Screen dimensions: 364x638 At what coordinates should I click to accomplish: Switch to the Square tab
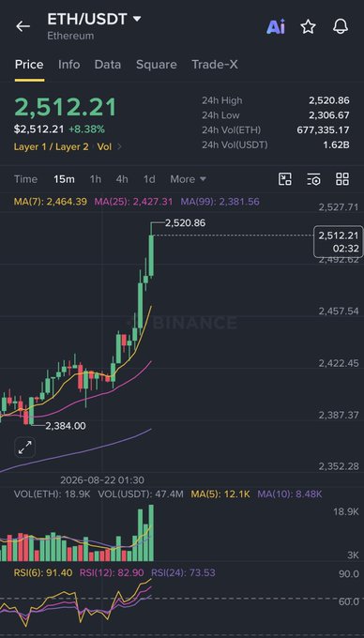157,65
